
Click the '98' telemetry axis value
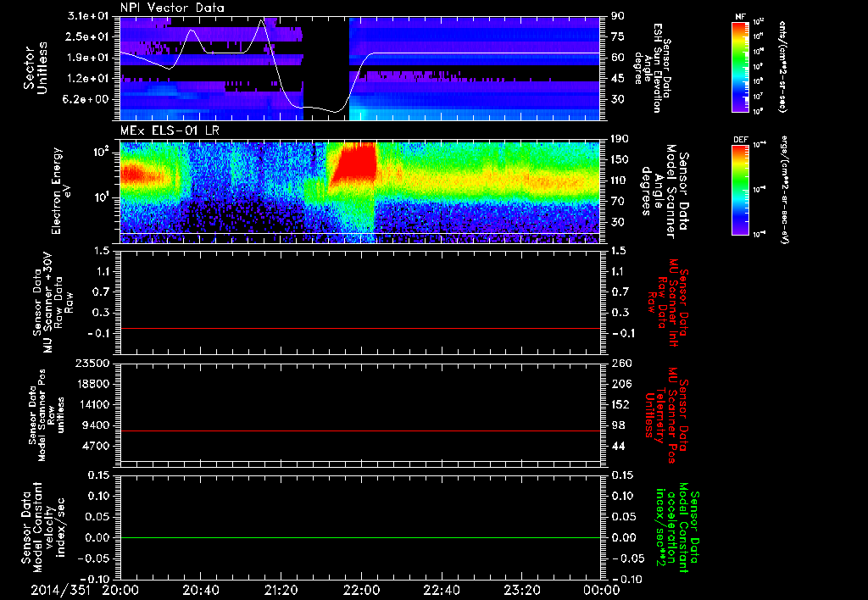(x=618, y=425)
